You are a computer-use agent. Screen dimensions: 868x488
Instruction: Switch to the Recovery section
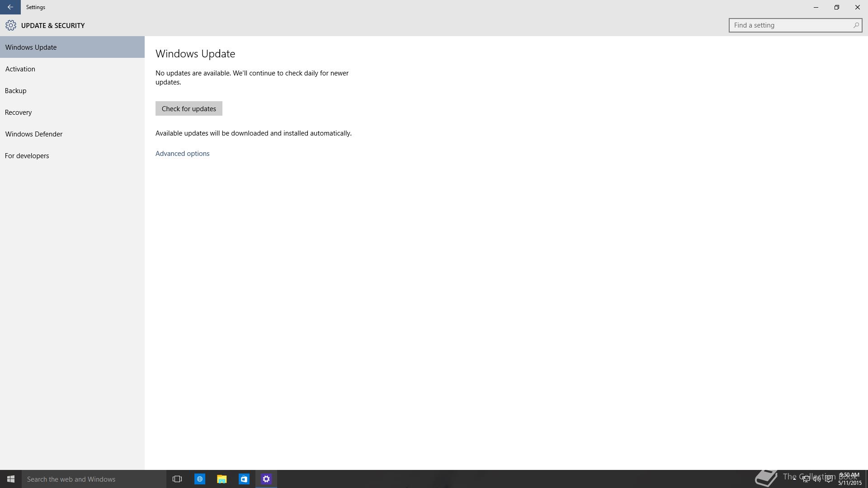pyautogui.click(x=72, y=112)
